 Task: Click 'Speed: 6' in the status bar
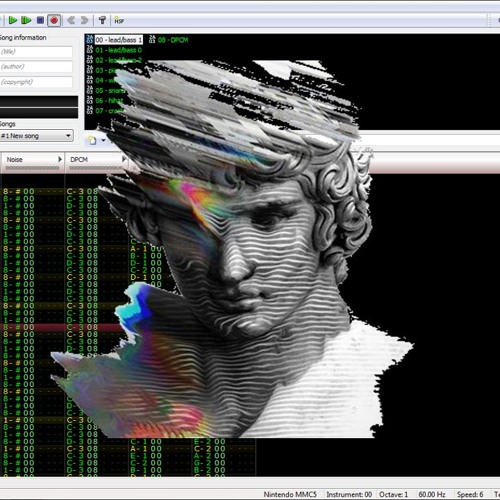tap(470, 494)
